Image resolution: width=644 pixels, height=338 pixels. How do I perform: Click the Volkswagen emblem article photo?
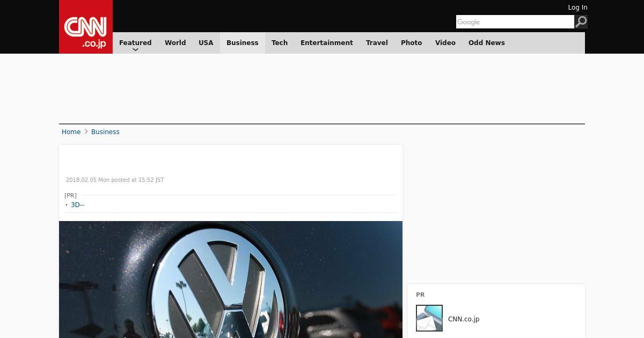pyautogui.click(x=231, y=280)
